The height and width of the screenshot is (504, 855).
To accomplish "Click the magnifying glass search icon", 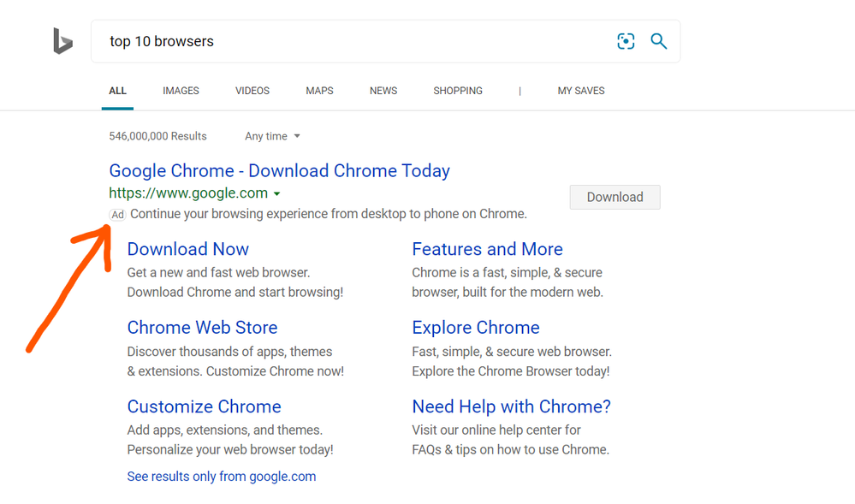I will 659,41.
